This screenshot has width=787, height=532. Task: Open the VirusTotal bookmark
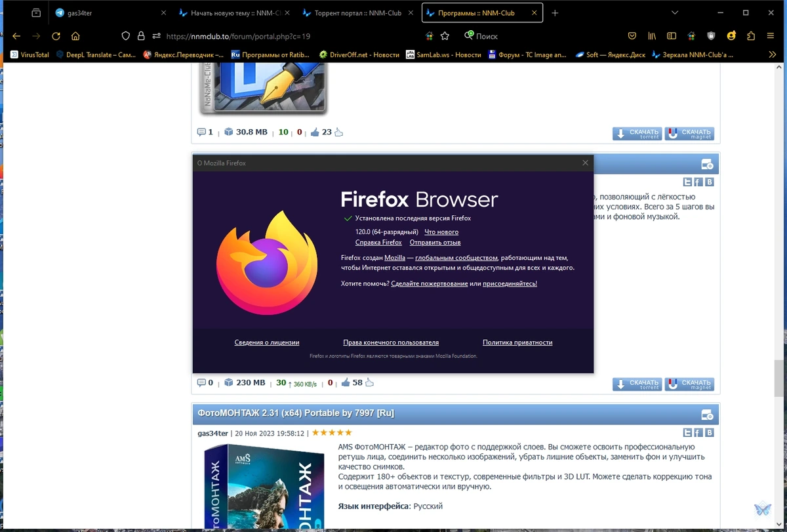[x=30, y=55]
